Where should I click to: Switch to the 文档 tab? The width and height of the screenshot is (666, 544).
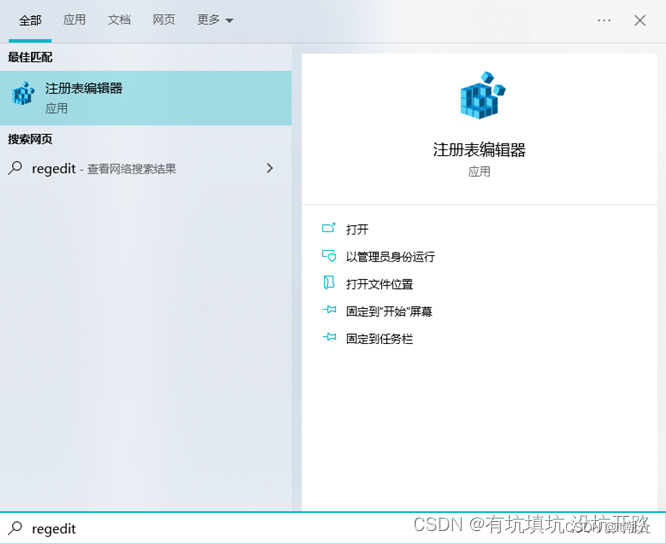click(x=119, y=20)
